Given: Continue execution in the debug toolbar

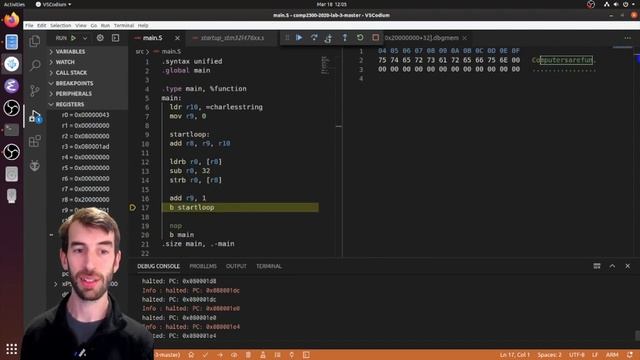Looking at the screenshot, I should coord(299,38).
